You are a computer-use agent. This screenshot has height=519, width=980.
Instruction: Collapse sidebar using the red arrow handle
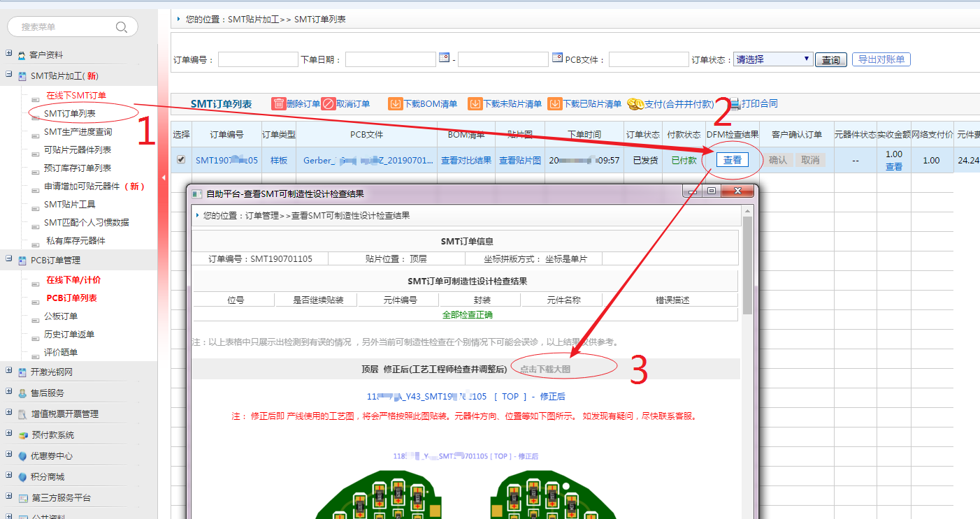click(164, 178)
